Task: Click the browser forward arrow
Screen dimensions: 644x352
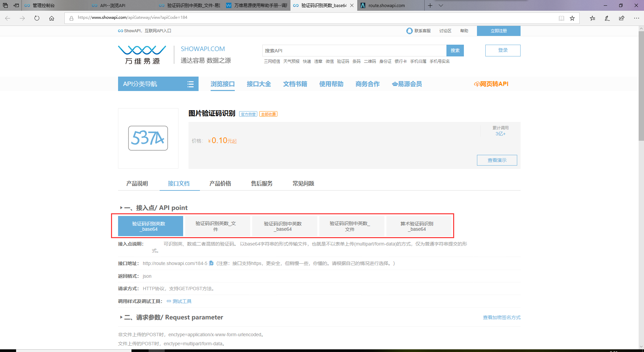Action: [x=22, y=18]
